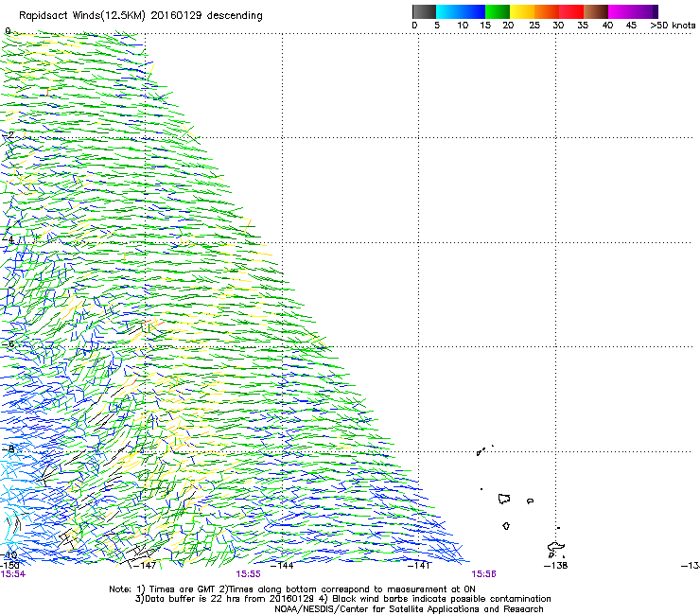700x615 pixels.
Task: Click the longitude label -147
Action: tap(145, 566)
